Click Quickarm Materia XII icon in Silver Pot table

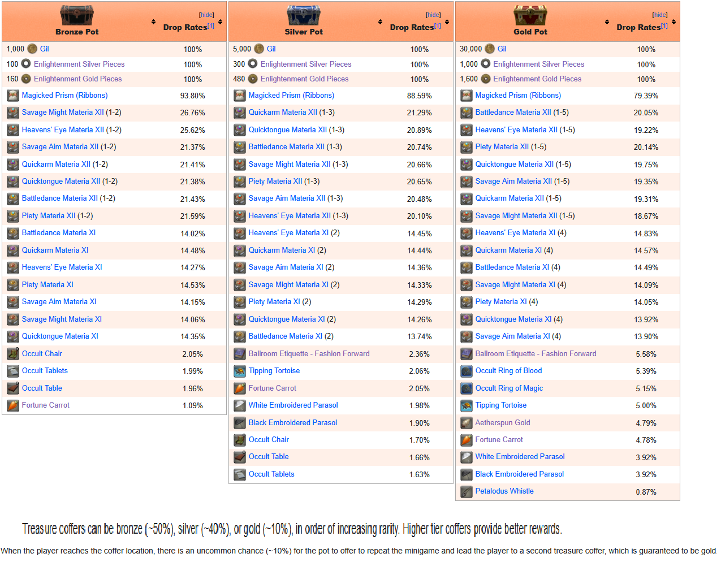coord(240,113)
